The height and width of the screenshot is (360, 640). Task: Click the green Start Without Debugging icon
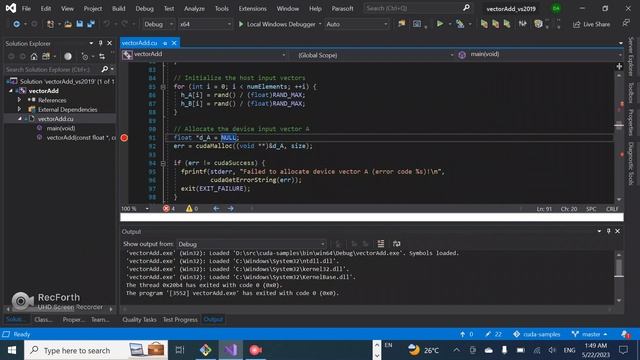coord(440,24)
